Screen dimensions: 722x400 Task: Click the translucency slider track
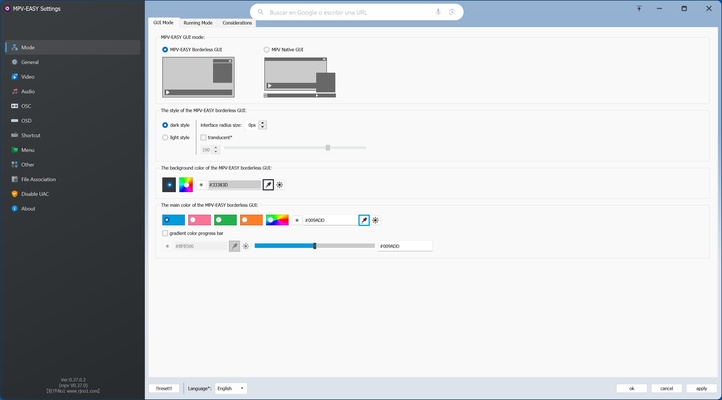click(295, 148)
